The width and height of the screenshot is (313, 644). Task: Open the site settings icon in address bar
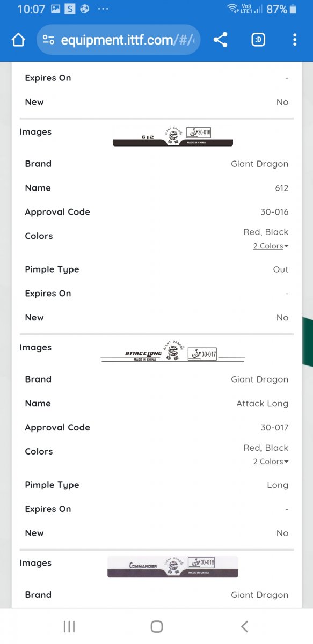(49, 40)
